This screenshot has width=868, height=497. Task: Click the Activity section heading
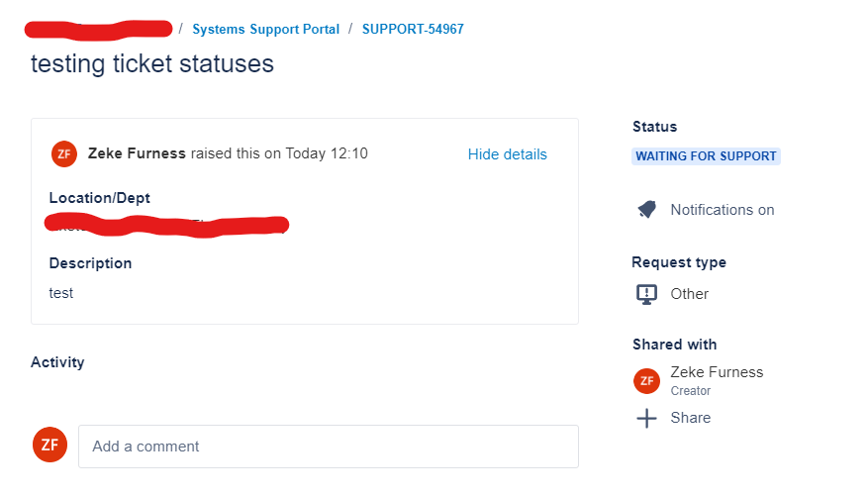pyautogui.click(x=57, y=362)
